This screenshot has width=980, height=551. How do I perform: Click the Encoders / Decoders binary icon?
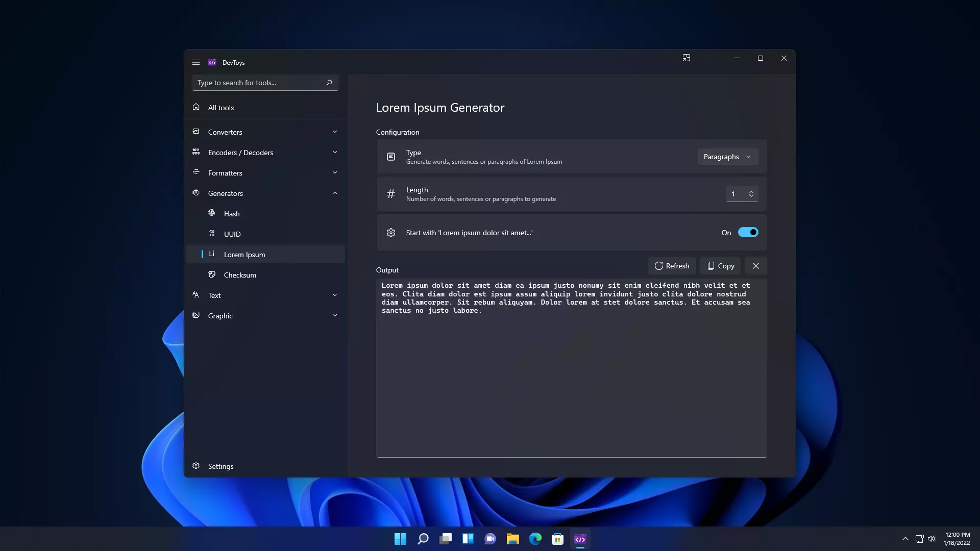(x=196, y=152)
